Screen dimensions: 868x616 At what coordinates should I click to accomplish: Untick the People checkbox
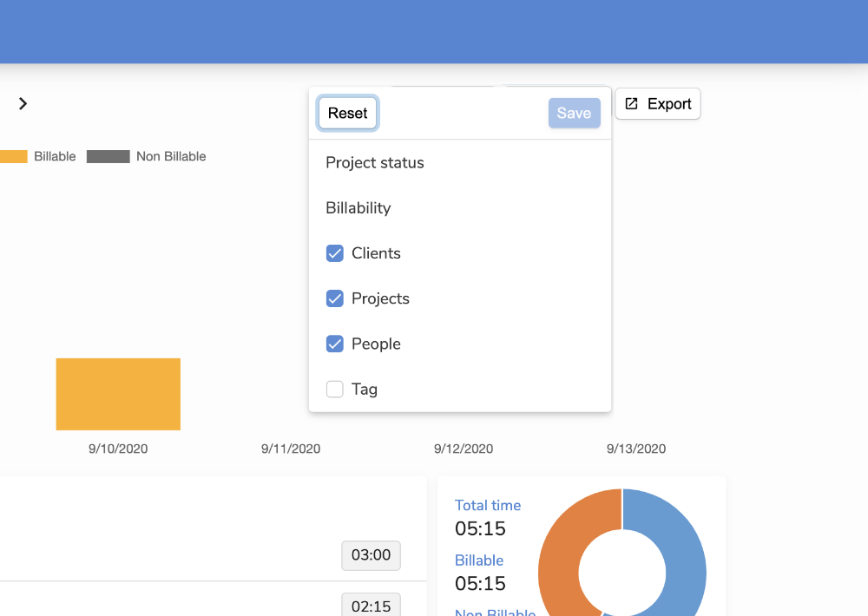click(x=335, y=344)
